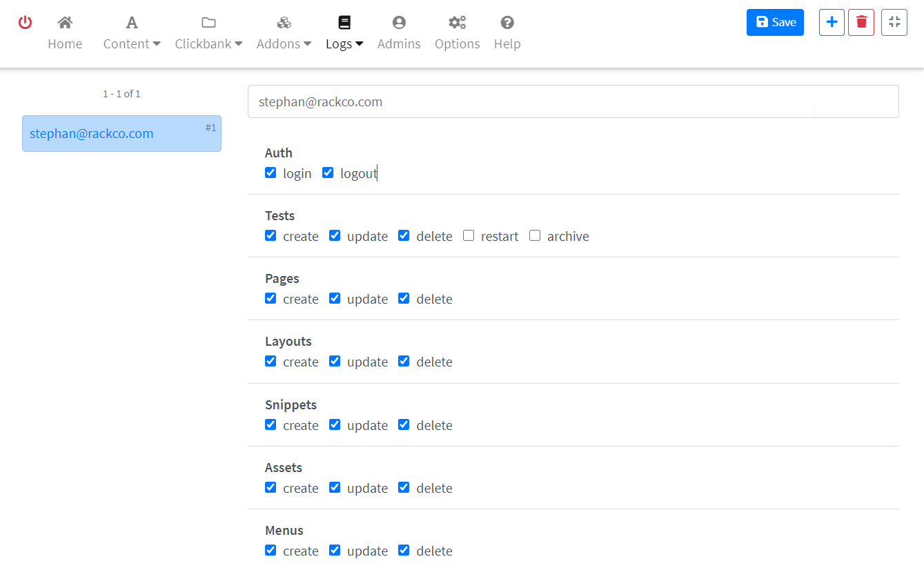Click the blue plus add icon
Viewport: 924px width, 568px height.
point(832,22)
